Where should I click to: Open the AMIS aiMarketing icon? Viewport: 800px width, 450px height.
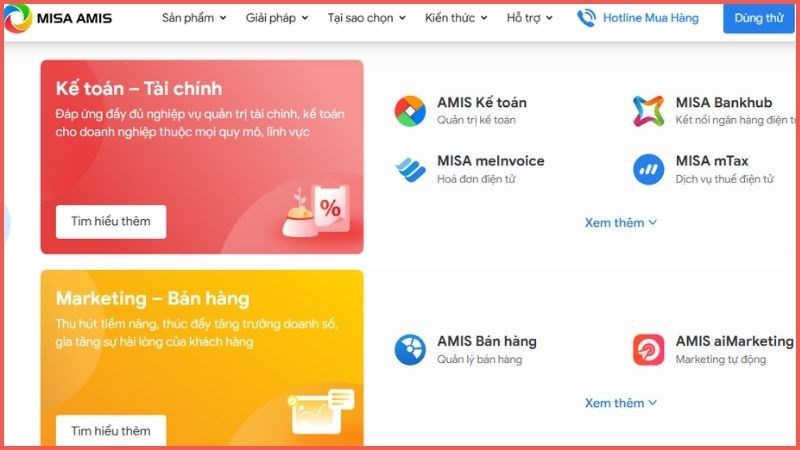point(648,349)
